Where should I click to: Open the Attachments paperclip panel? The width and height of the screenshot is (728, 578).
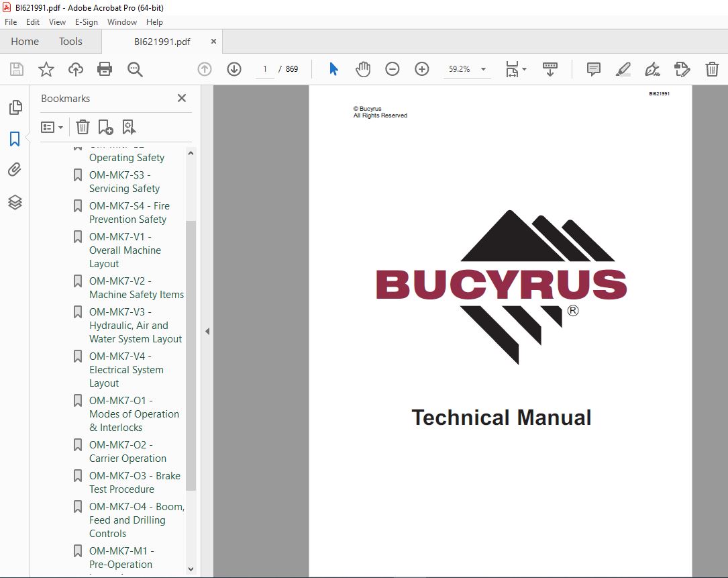pyautogui.click(x=15, y=170)
